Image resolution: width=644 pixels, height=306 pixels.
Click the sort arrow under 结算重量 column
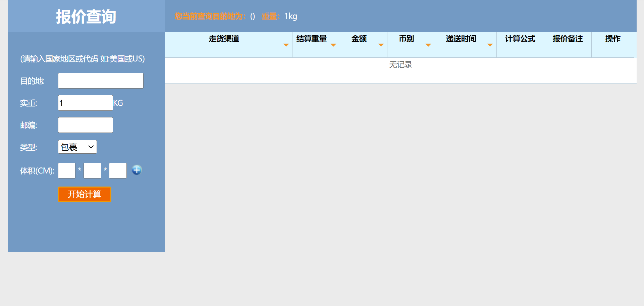pyautogui.click(x=333, y=45)
